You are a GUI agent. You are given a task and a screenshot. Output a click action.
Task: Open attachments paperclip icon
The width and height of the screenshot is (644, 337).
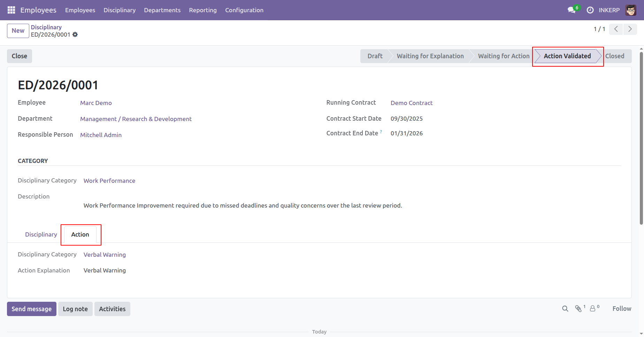click(x=578, y=309)
